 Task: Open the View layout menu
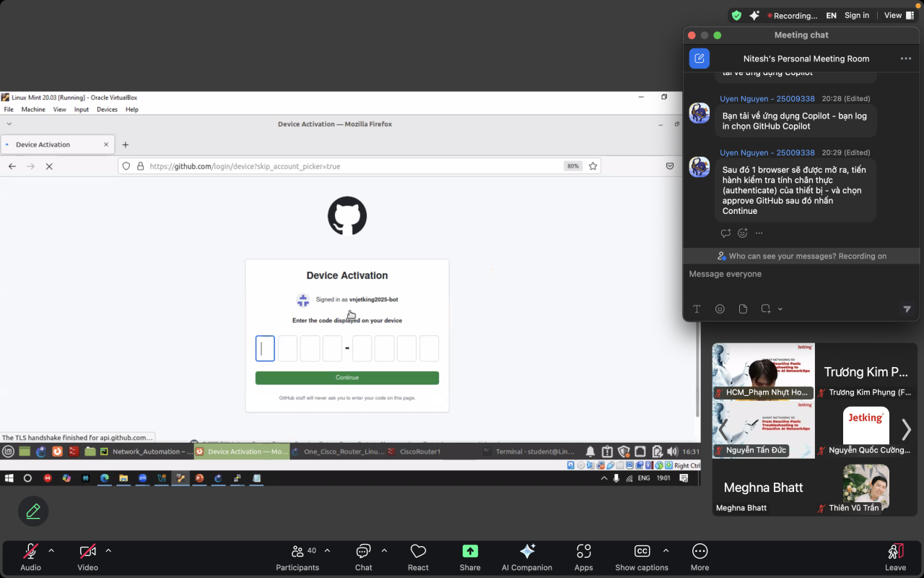(899, 15)
